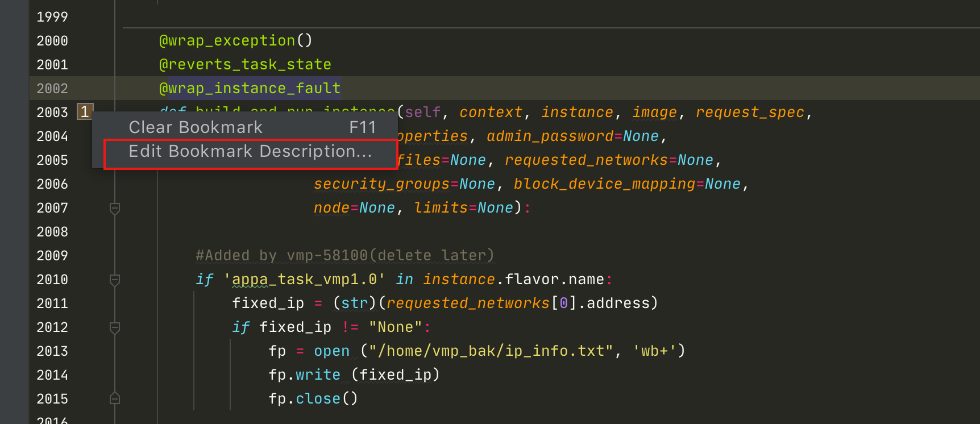The height and width of the screenshot is (424, 980).
Task: Select Clear Bookmark from context menu
Action: (x=195, y=127)
